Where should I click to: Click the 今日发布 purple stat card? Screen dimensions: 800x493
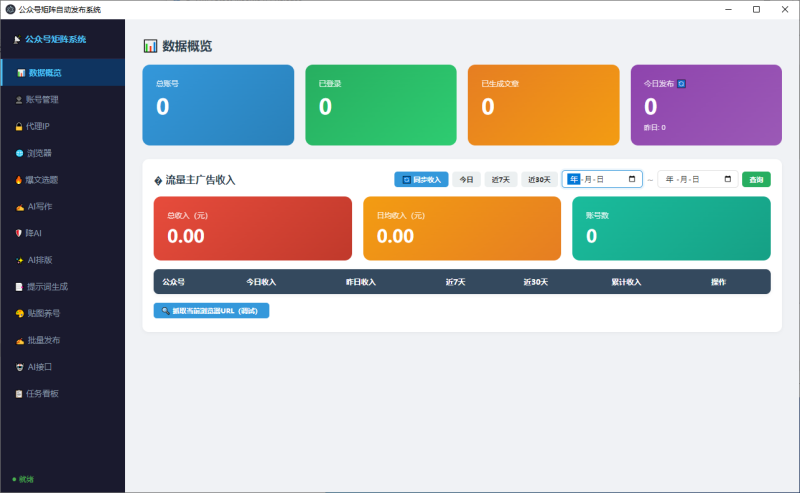[706, 105]
